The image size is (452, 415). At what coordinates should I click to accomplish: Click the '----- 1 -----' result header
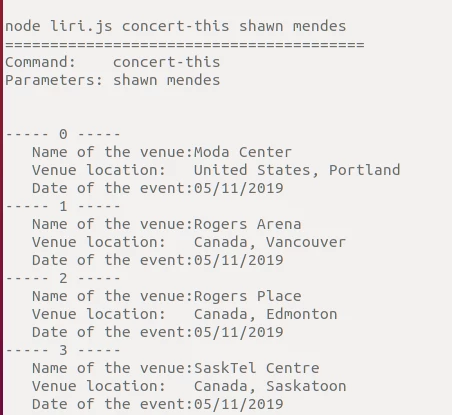[x=63, y=206]
